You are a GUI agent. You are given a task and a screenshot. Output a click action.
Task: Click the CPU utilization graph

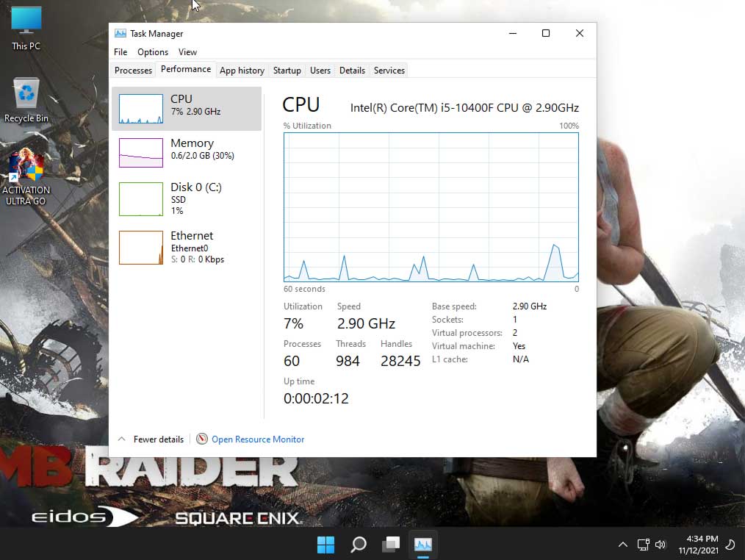tap(431, 207)
